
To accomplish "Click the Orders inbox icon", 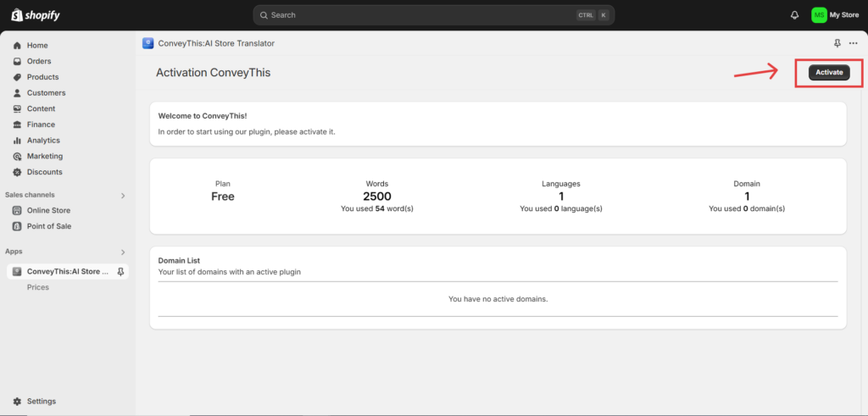I will click(17, 61).
